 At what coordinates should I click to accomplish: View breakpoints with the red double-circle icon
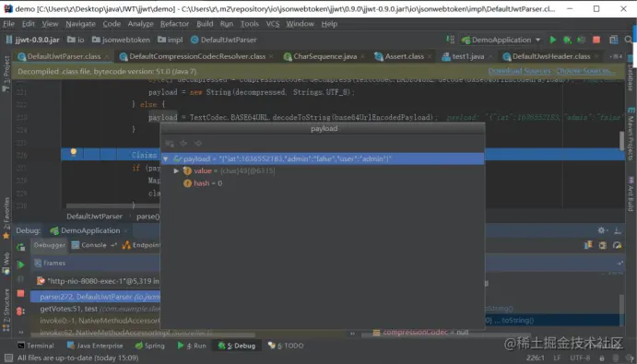(x=20, y=311)
